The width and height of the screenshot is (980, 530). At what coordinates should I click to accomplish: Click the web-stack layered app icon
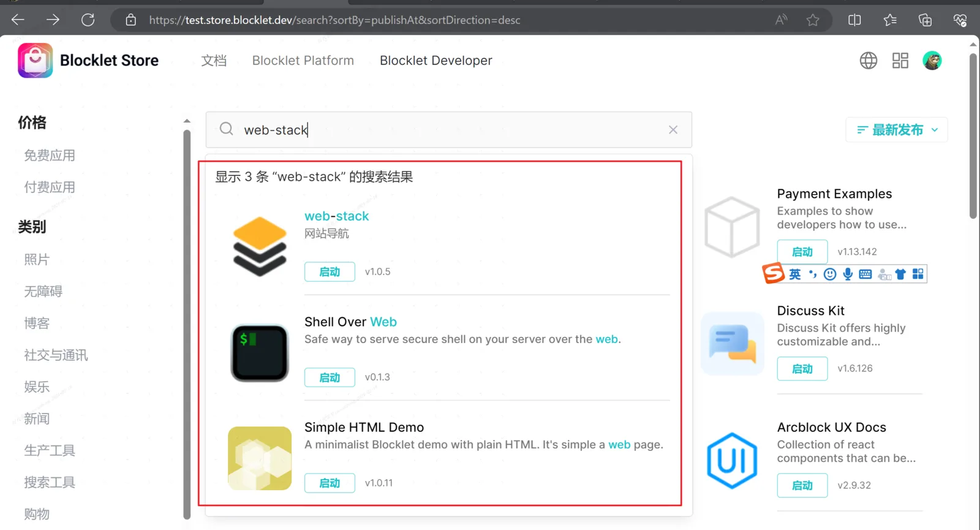[260, 246]
